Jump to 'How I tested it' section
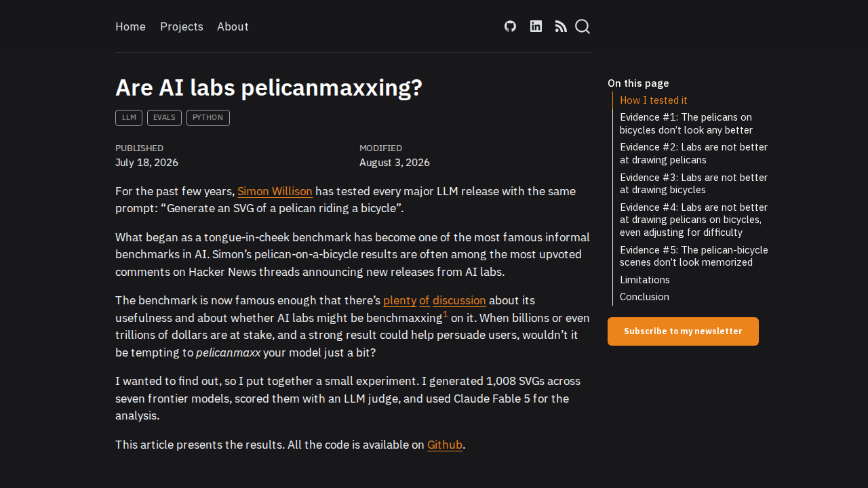The image size is (868, 488). (x=654, y=100)
